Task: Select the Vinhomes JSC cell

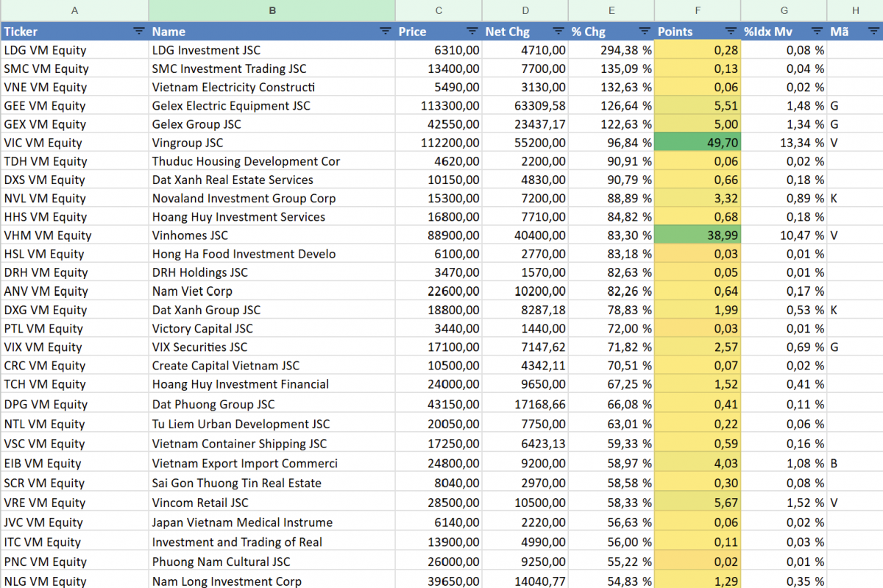Action: coord(272,235)
